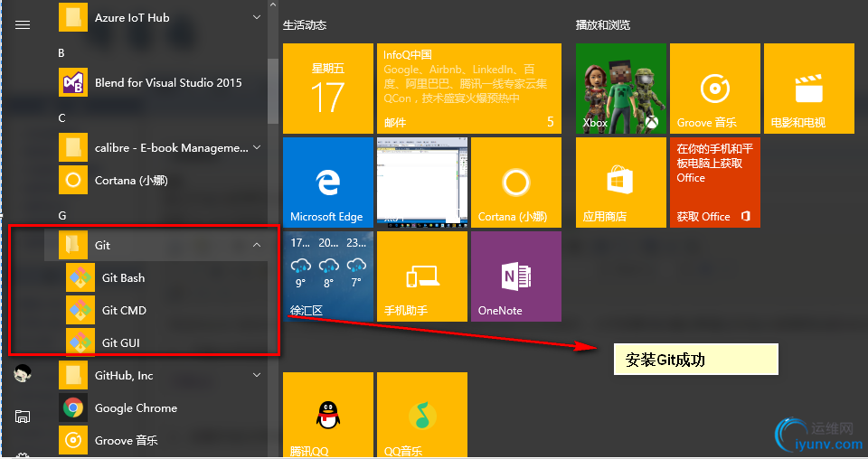Open the OneNote tile
868x459 pixels.
[516, 276]
